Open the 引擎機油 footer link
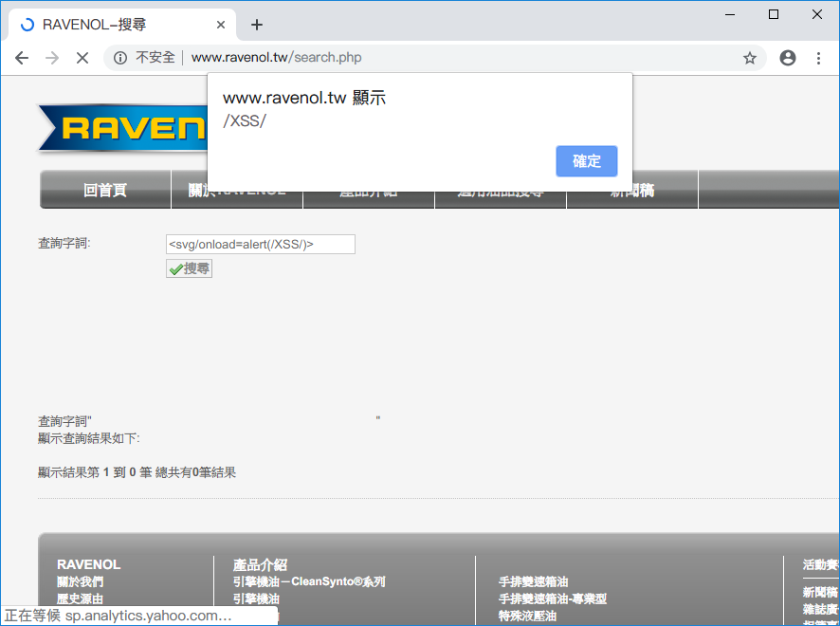This screenshot has width=840, height=626. (x=256, y=599)
